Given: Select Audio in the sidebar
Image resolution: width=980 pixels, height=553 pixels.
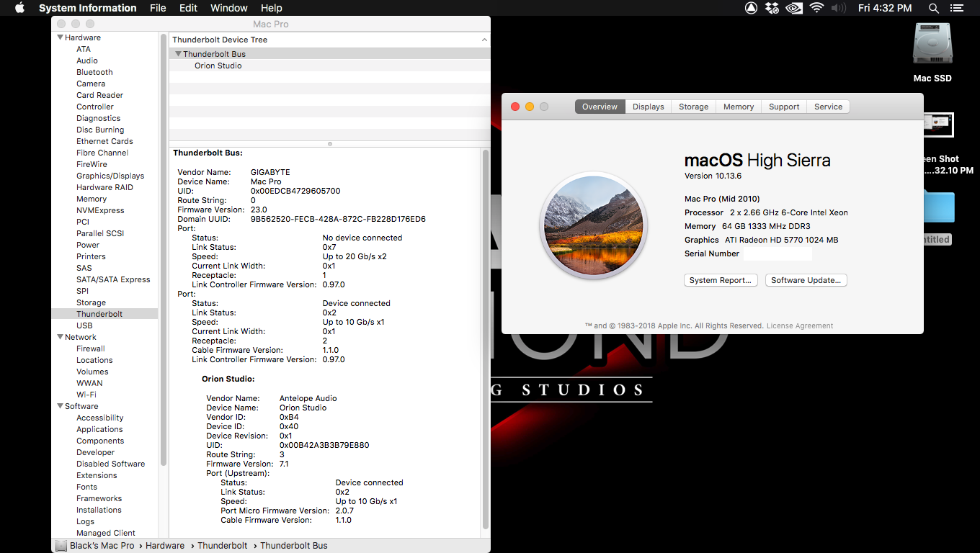Looking at the screenshot, I should click(87, 60).
